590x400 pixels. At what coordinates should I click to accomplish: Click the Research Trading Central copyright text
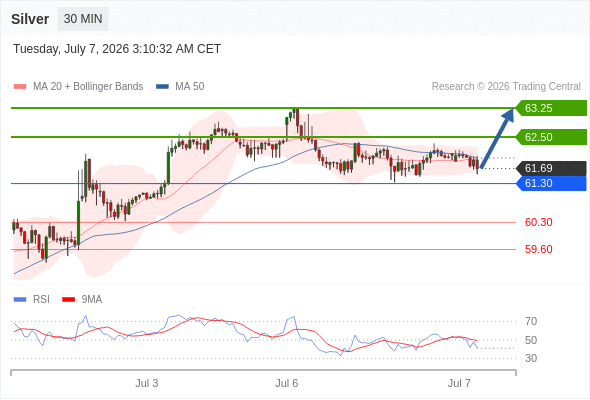pos(506,87)
